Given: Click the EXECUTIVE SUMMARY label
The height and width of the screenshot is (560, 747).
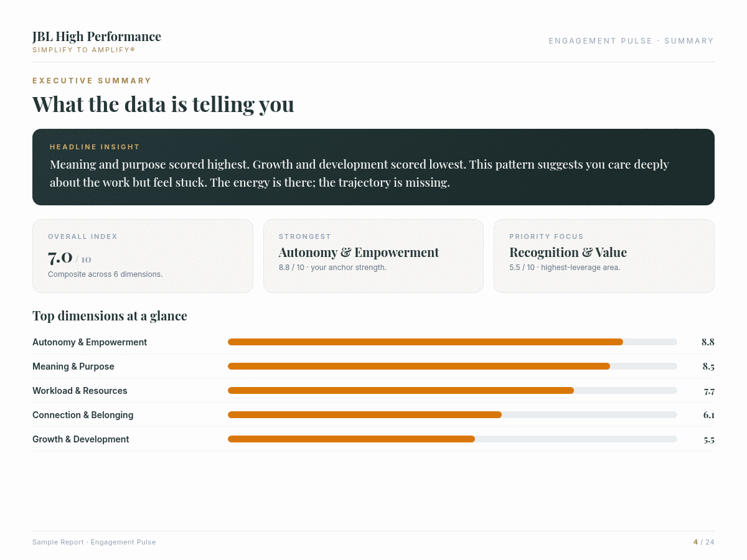Looking at the screenshot, I should tap(92, 81).
